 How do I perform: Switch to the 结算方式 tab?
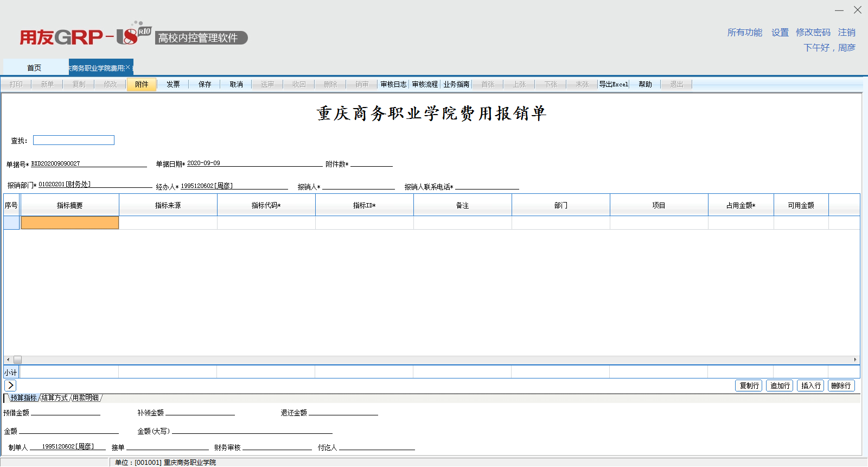tap(55, 398)
